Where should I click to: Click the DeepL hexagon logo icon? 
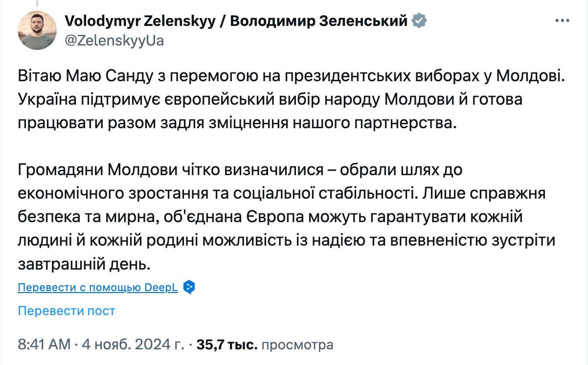coord(189,287)
